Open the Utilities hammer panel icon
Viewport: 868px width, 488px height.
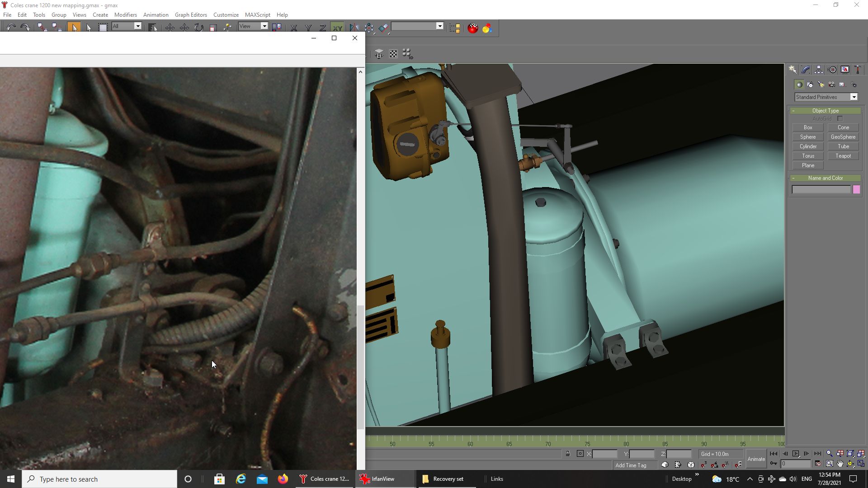pyautogui.click(x=858, y=70)
